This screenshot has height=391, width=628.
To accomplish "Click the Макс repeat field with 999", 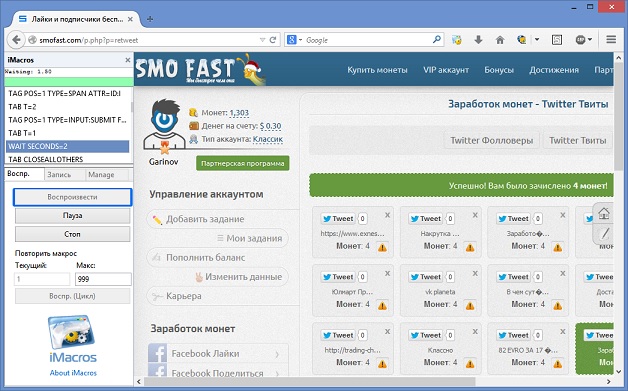I will [x=103, y=279].
